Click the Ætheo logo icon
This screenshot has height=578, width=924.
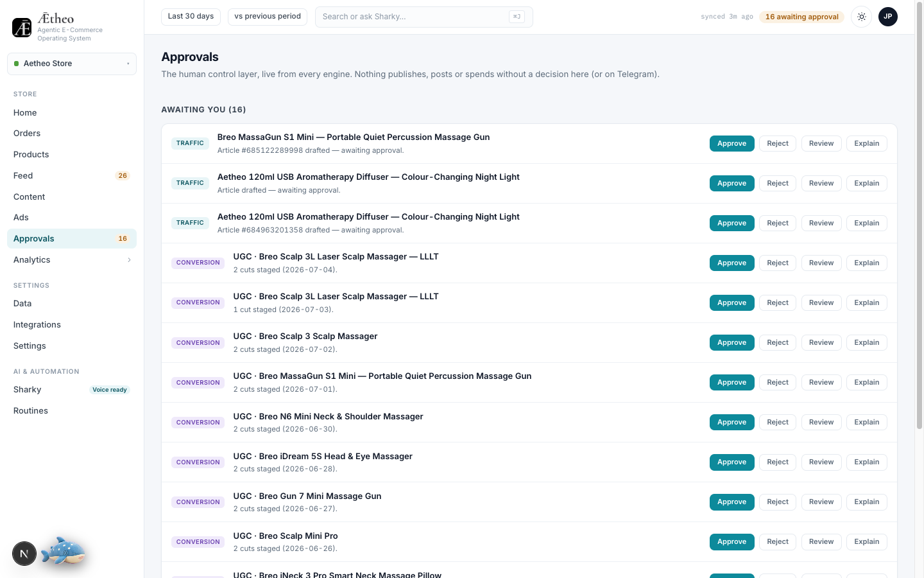coord(22,28)
